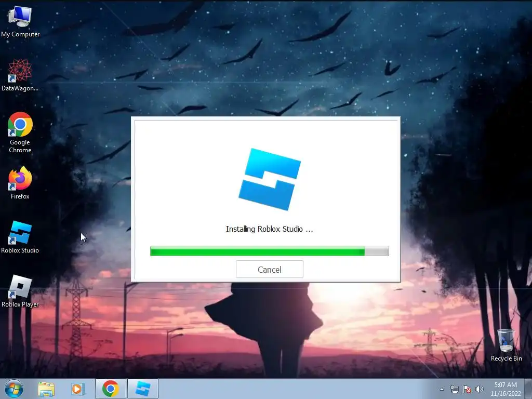Switch to Chrome in the taskbar
Viewport: 532px width, 399px height.
tap(110, 389)
